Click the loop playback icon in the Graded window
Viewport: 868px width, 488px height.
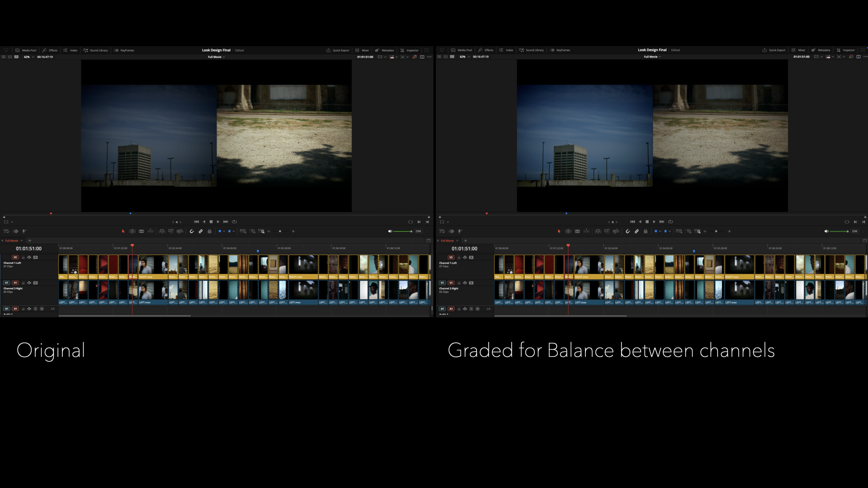670,222
